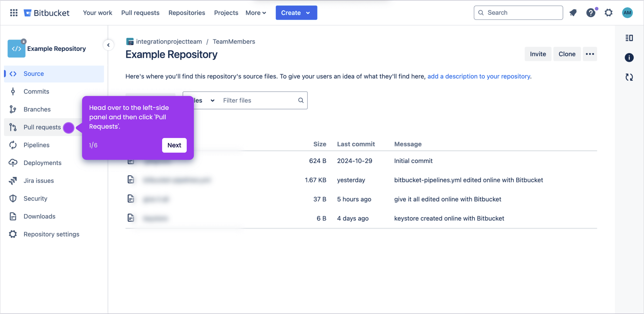Click Next in the purple tooltip
The width and height of the screenshot is (644, 314).
174,145
